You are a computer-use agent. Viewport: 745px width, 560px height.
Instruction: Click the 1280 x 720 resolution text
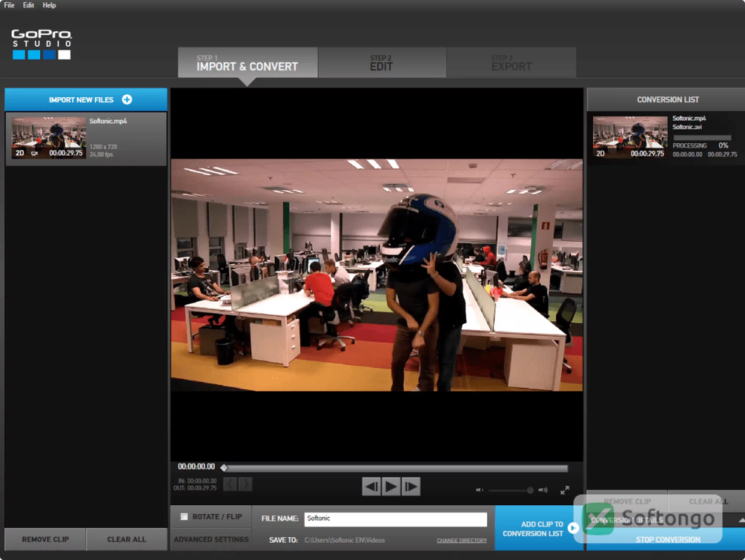coord(103,147)
